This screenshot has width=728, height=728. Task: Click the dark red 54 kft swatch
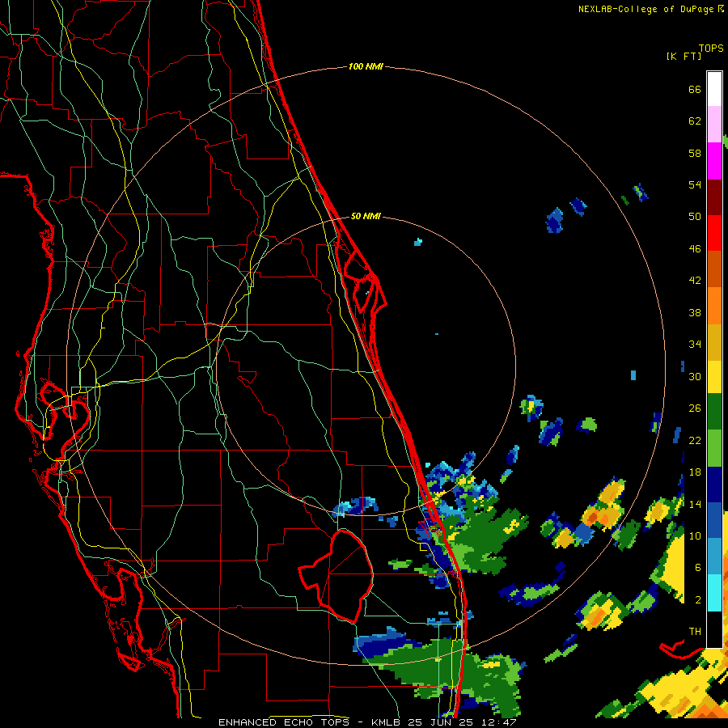(x=714, y=197)
